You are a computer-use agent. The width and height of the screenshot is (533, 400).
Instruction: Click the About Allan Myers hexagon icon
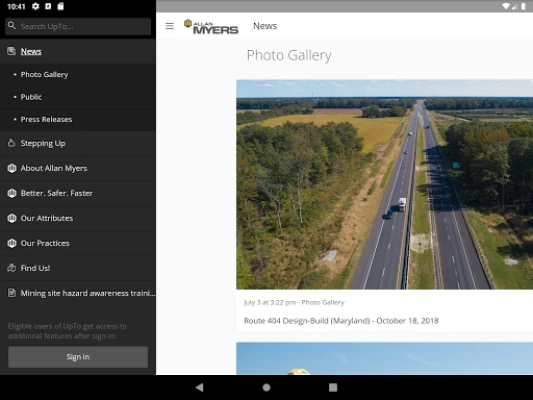[x=12, y=168]
